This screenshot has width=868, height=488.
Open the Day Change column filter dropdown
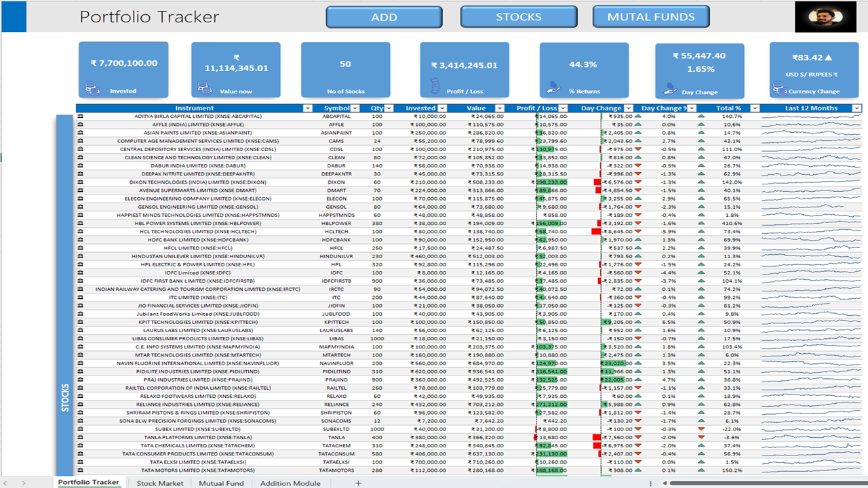[x=628, y=108]
